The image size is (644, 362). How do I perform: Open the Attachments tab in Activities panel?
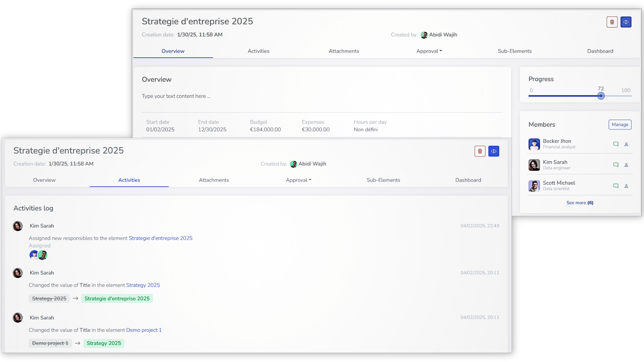pos(214,180)
